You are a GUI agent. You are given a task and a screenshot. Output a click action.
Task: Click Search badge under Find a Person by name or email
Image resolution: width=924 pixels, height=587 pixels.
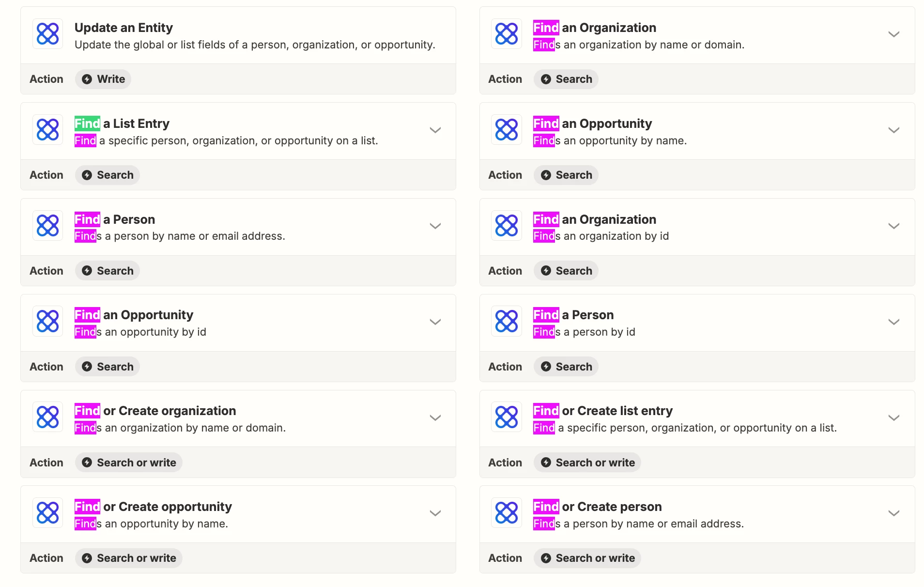click(x=108, y=271)
